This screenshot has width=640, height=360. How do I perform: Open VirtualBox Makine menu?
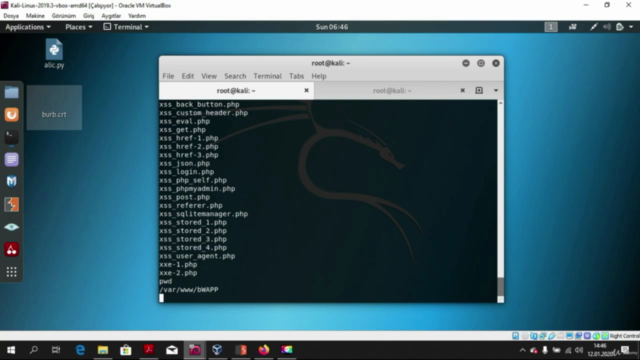click(35, 16)
